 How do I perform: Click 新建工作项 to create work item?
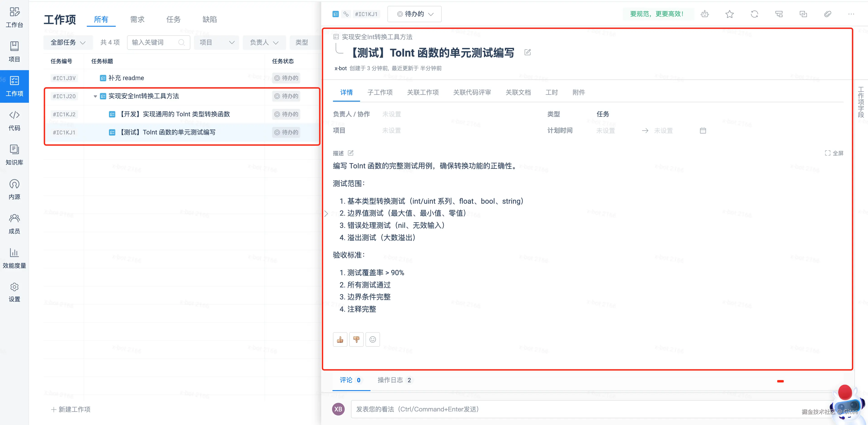(x=71, y=409)
